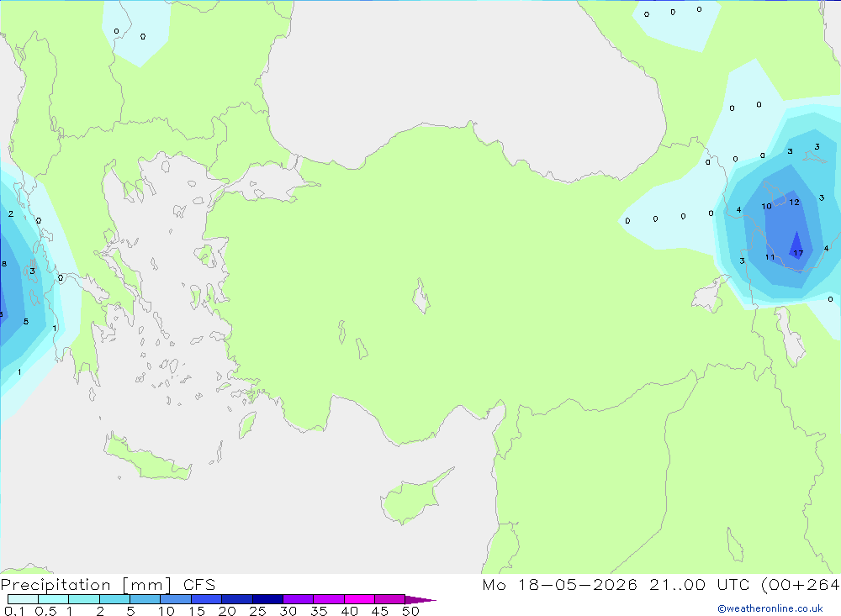
Task: Click the '17' precipitation value on the map
Action: [x=798, y=253]
